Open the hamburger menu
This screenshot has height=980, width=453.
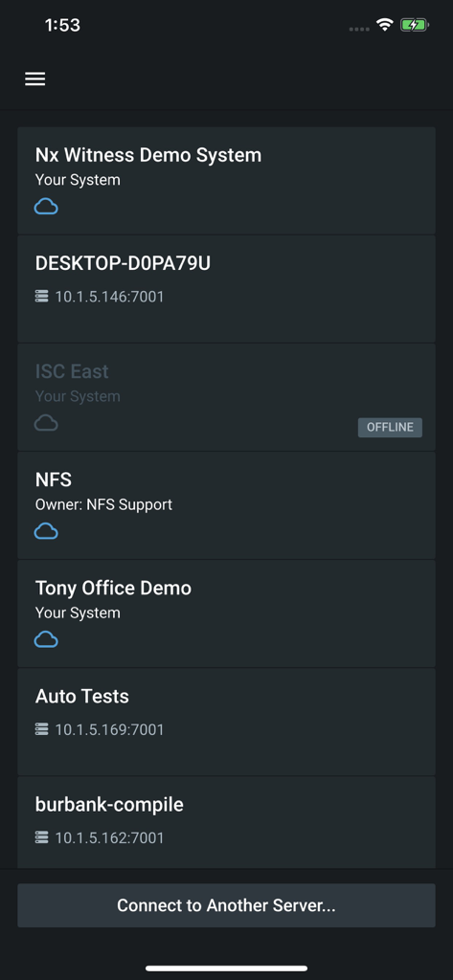35,78
